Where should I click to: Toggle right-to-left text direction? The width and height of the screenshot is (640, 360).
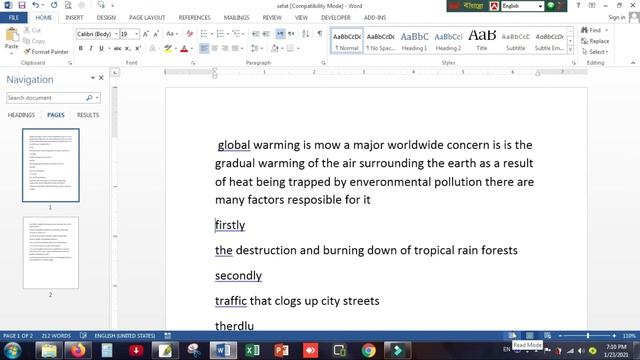tap(291, 34)
